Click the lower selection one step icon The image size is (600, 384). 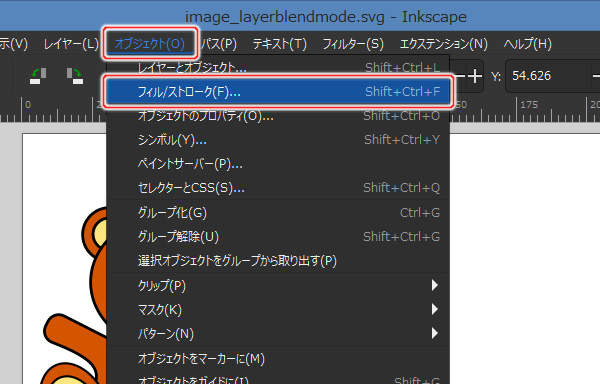coord(75,76)
